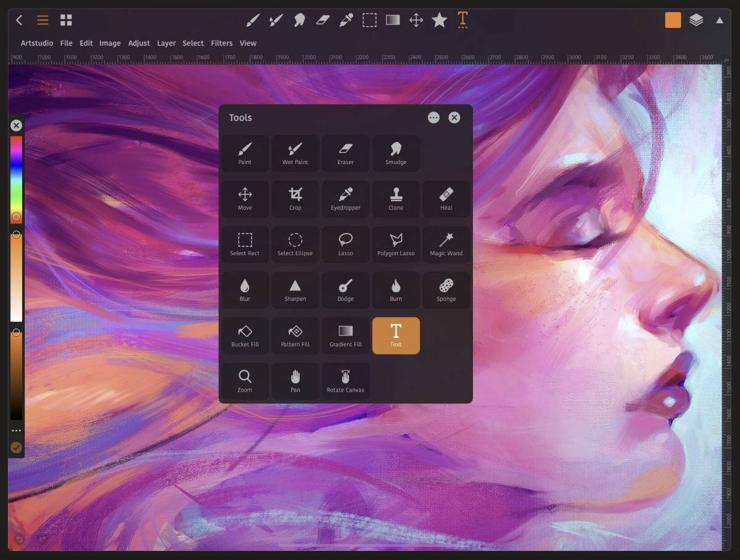
Task: Choose the Sponge tool
Action: tap(446, 290)
